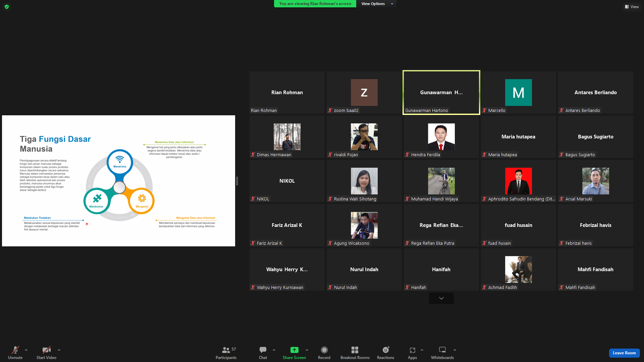Click the divider handle beside shared screen
The height and width of the screenshot is (362, 644).
pos(237,181)
